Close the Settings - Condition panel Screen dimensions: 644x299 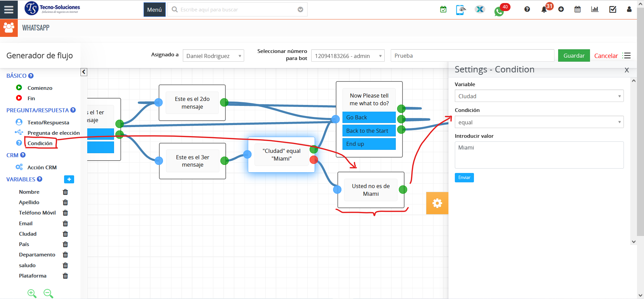tap(627, 70)
